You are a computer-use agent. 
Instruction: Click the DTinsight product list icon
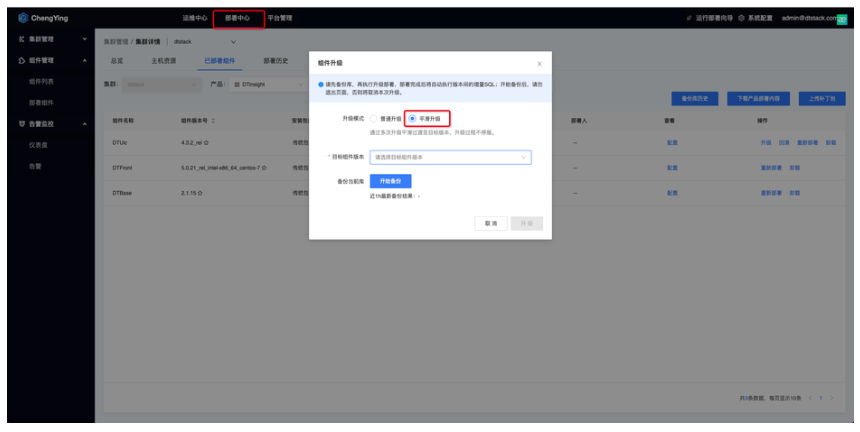point(237,84)
